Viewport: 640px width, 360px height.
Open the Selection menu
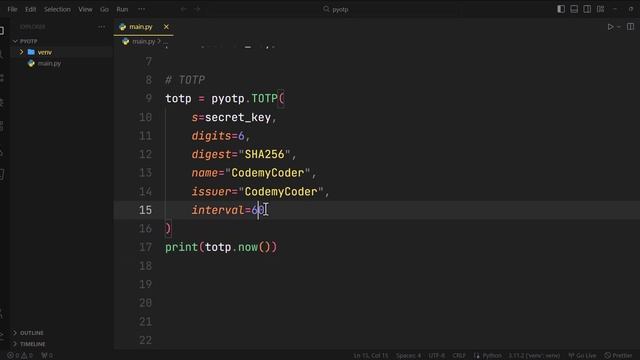(x=57, y=9)
